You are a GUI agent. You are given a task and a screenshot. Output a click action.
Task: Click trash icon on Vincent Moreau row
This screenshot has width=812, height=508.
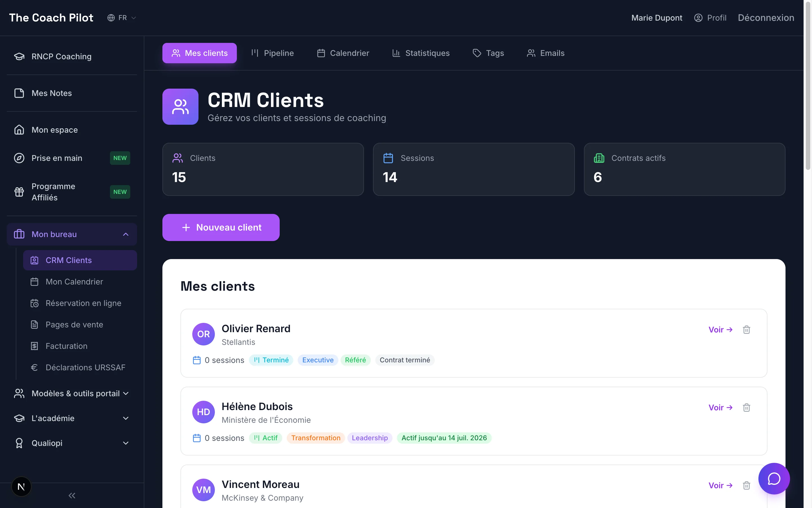(746, 485)
